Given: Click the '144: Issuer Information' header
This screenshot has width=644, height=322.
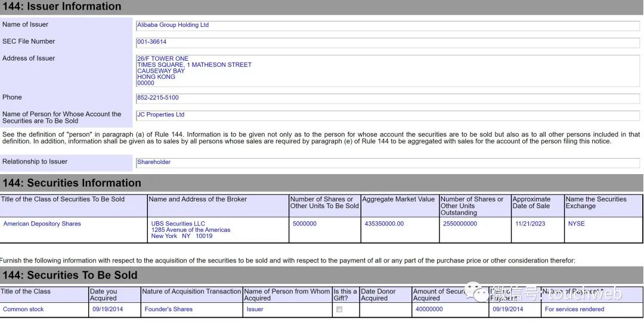Looking at the screenshot, I should pyautogui.click(x=322, y=7).
